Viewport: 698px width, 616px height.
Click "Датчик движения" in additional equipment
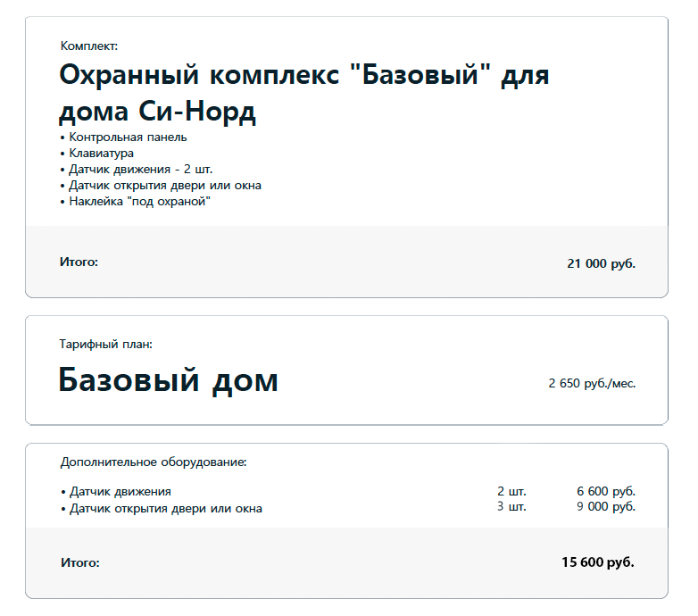pos(120,492)
